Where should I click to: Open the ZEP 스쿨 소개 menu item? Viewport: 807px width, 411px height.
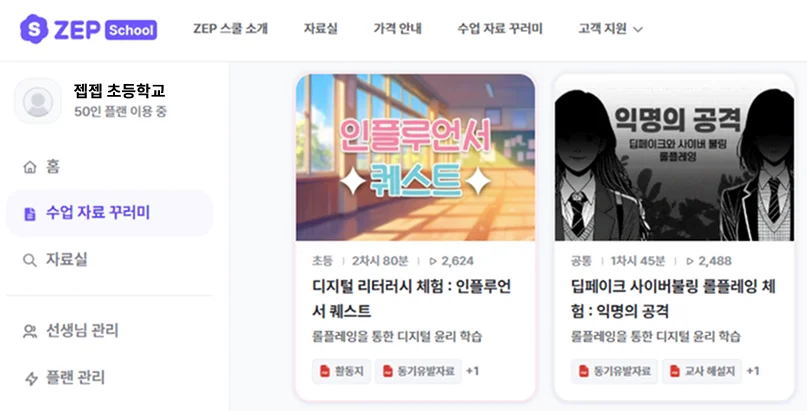pyautogui.click(x=231, y=29)
